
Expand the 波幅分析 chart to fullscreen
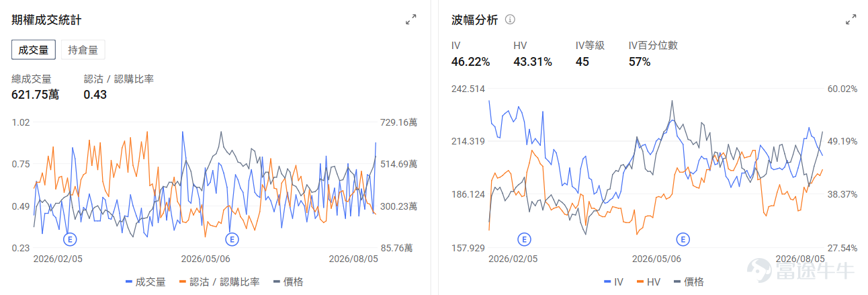pos(851,19)
